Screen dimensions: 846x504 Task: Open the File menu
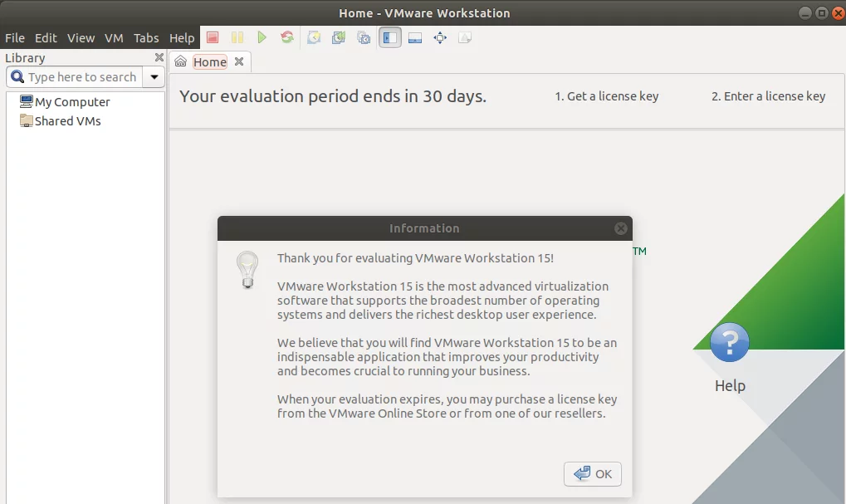[15, 38]
